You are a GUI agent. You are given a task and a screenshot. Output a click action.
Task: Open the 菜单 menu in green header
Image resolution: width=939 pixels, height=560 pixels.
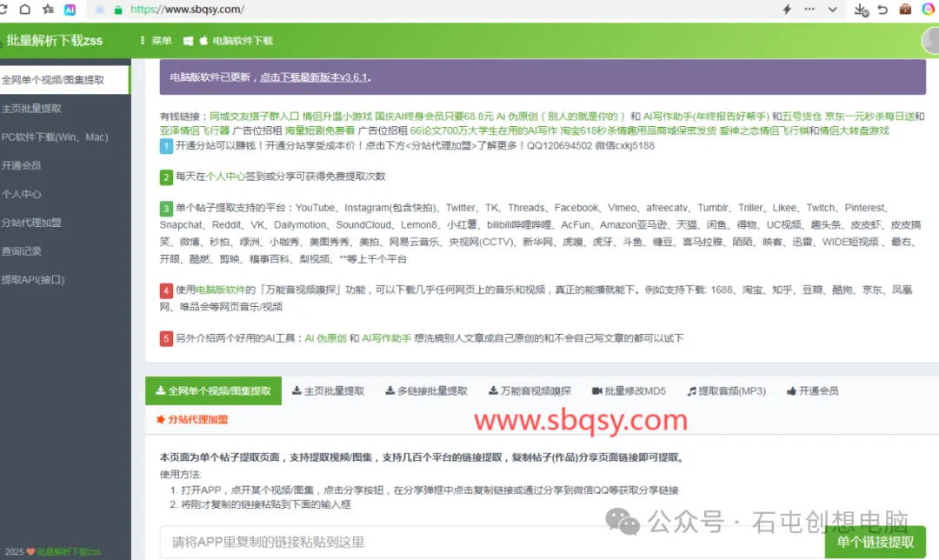[156, 41]
